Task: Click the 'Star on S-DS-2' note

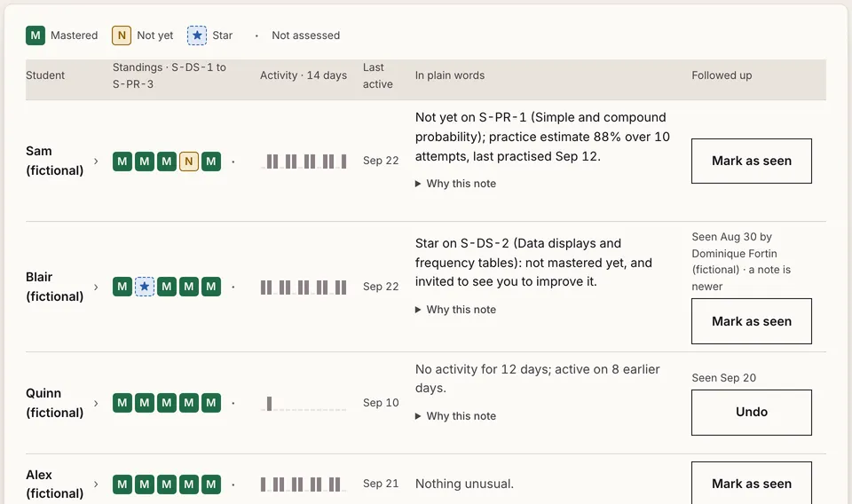Action: pyautogui.click(x=533, y=263)
